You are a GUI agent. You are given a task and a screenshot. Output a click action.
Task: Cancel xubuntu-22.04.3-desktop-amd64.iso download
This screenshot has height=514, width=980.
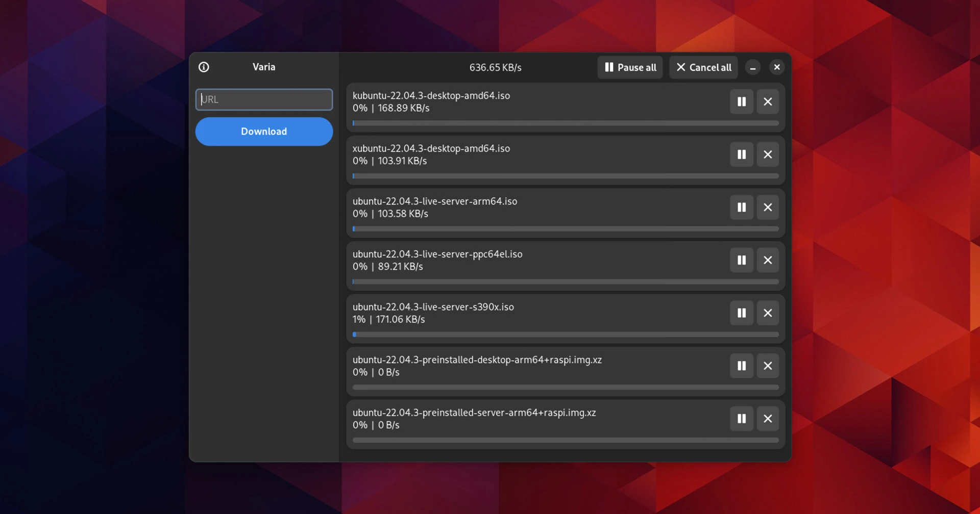pyautogui.click(x=768, y=155)
